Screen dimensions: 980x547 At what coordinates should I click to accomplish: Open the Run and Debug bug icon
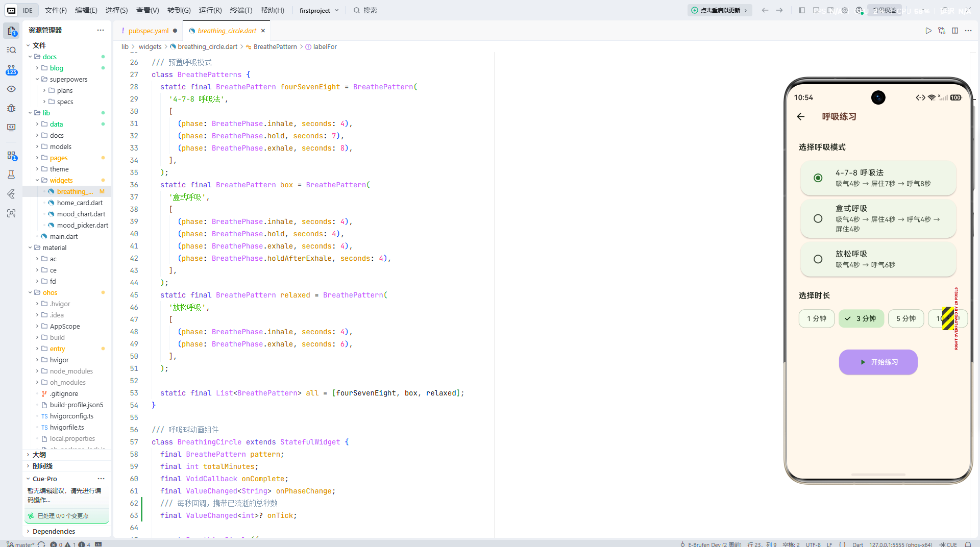click(x=11, y=108)
